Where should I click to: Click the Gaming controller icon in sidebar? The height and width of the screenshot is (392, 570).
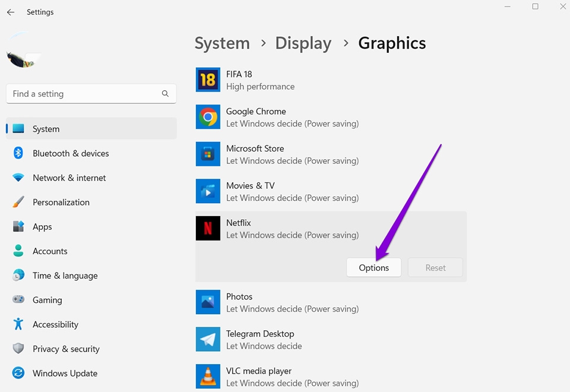(x=17, y=300)
